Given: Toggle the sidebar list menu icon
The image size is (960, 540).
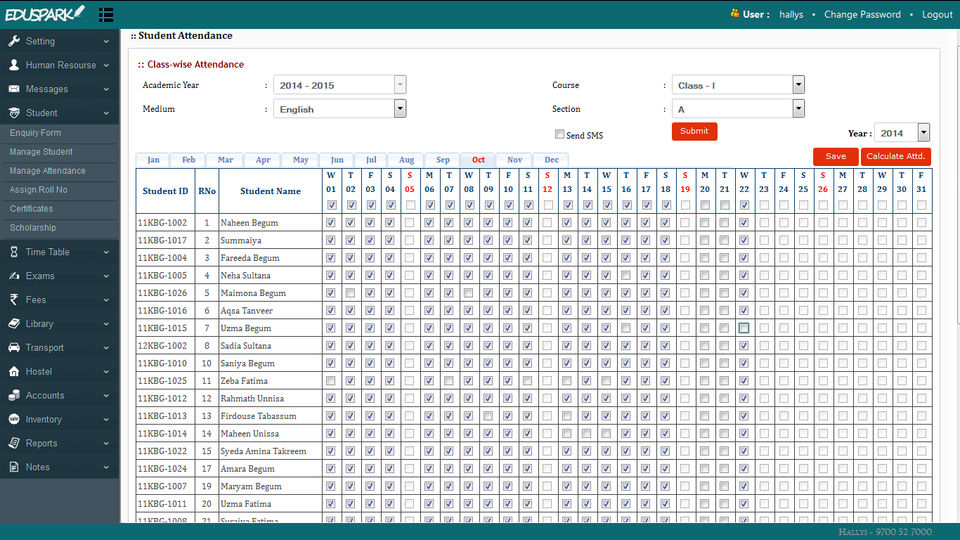Looking at the screenshot, I should [x=106, y=15].
